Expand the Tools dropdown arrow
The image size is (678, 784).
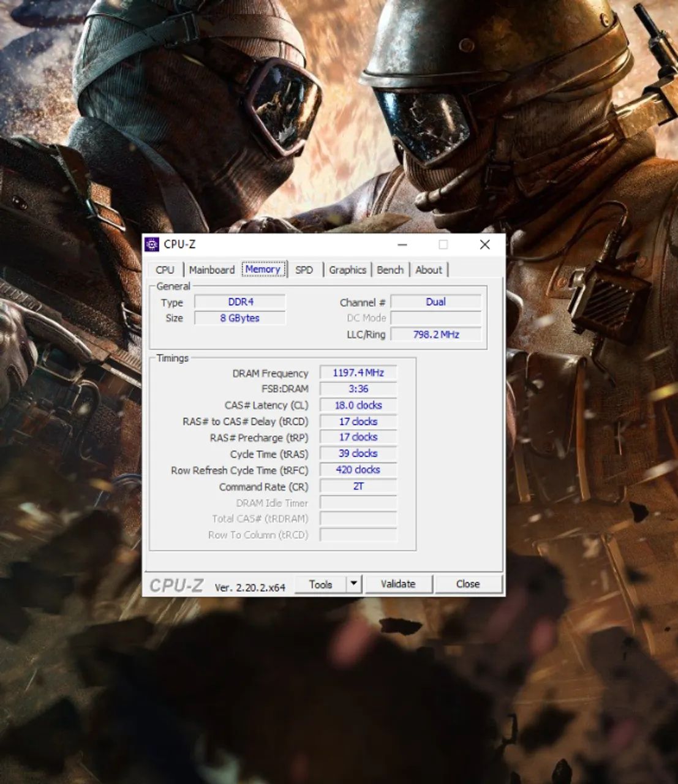pyautogui.click(x=354, y=584)
